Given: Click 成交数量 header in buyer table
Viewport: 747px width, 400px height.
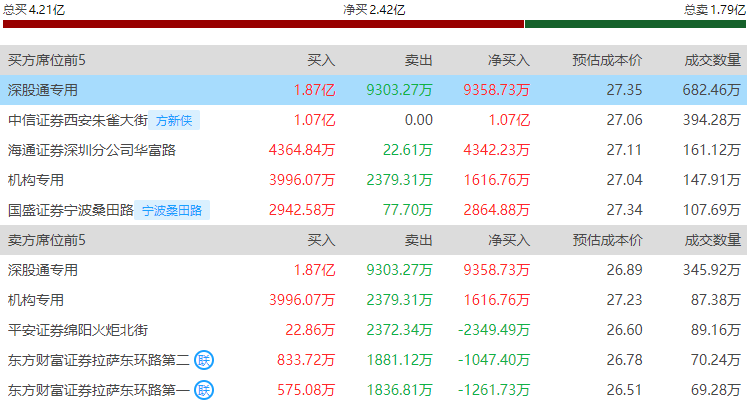Looking at the screenshot, I should coord(713,60).
